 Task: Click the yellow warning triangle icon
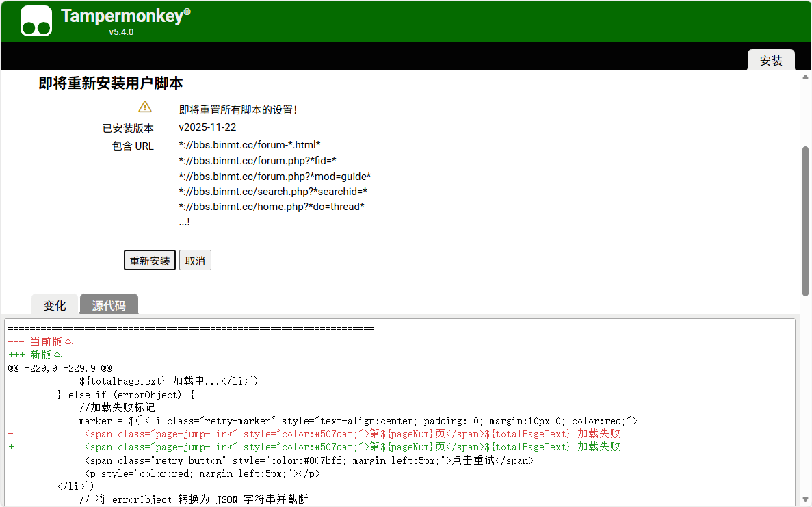(145, 107)
